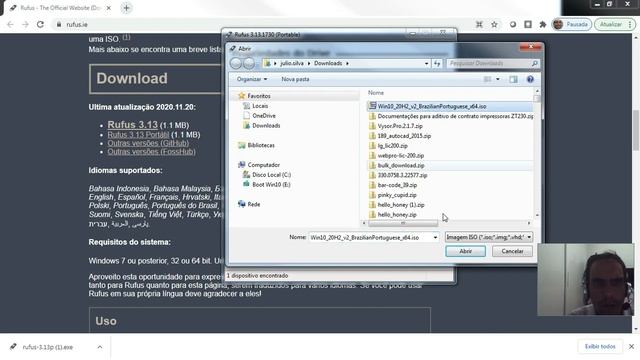Select hello_honey.zip file
The width and height of the screenshot is (640, 360).
[x=397, y=215]
